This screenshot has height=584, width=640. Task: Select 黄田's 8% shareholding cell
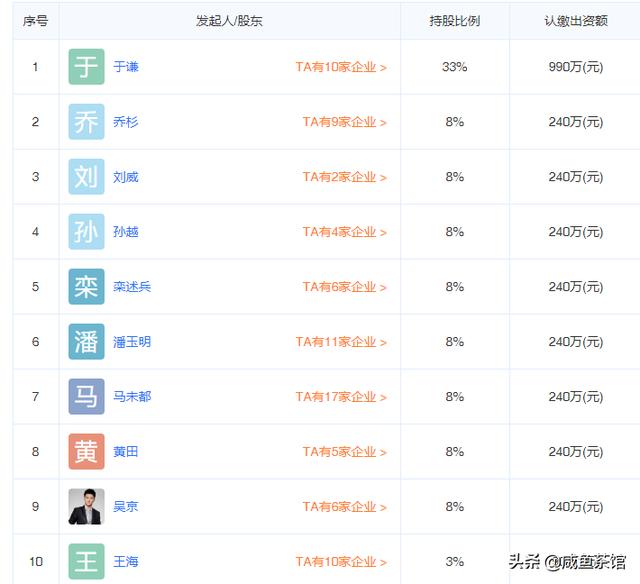tap(455, 451)
